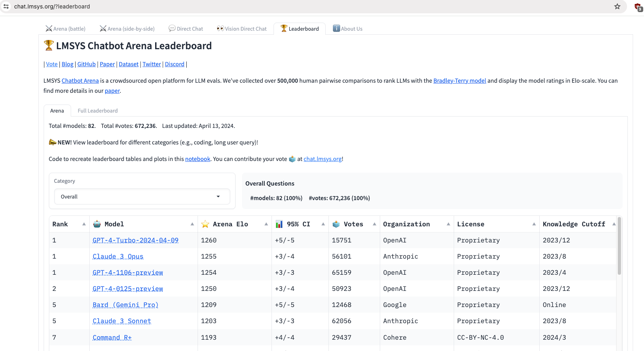Open the Chatbot Arena link

coord(80,81)
